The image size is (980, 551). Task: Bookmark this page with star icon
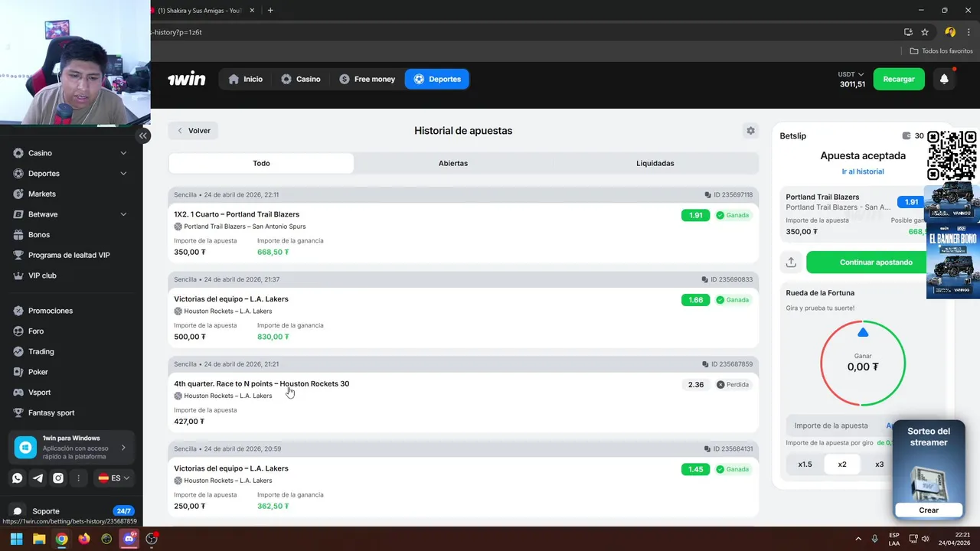[925, 32]
